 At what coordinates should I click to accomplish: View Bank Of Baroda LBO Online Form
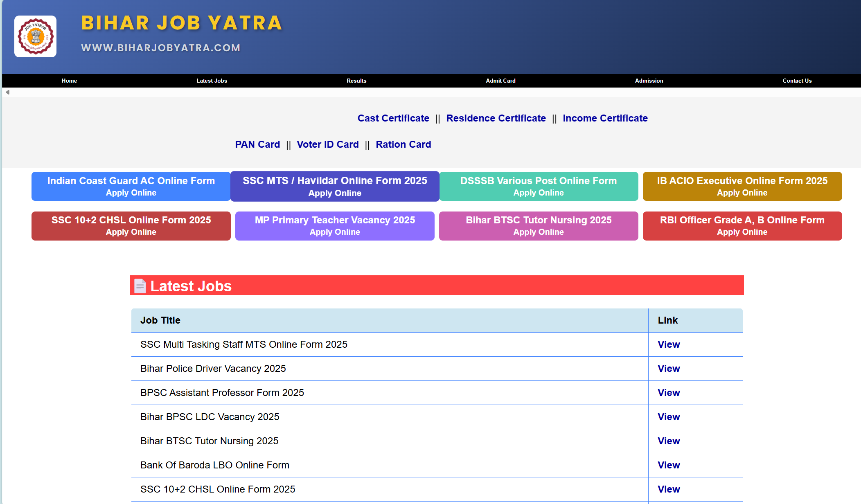669,465
